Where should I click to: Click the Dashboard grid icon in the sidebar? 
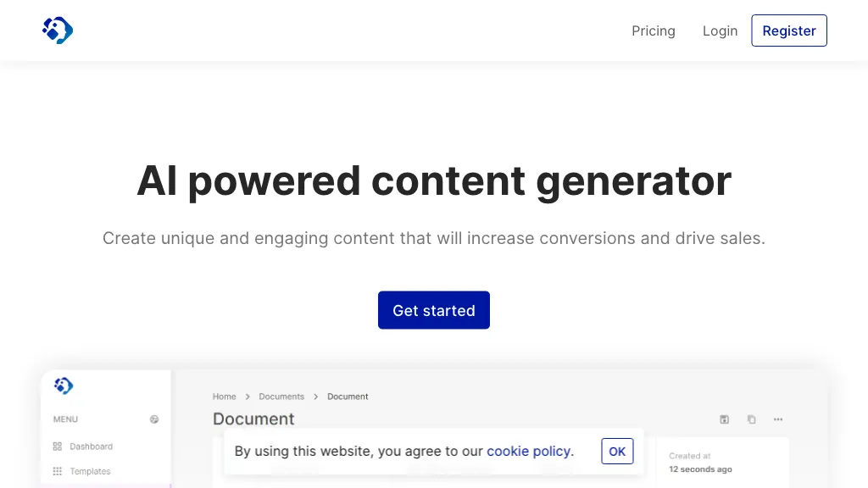58,446
